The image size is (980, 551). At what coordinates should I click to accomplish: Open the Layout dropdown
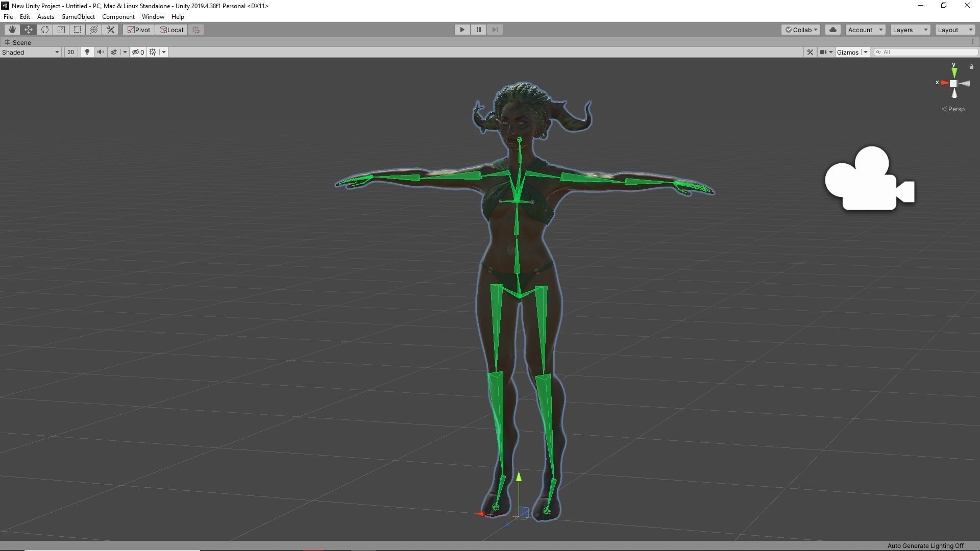(x=955, y=30)
